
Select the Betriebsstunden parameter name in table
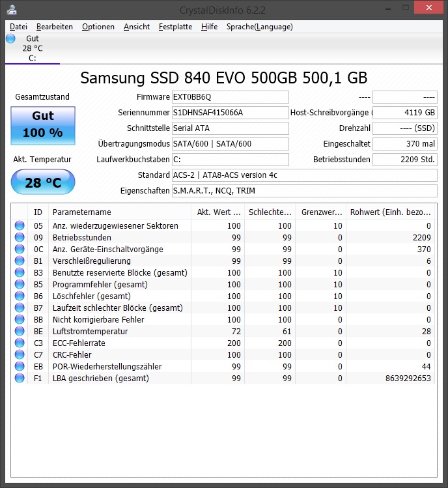pyautogui.click(x=82, y=237)
